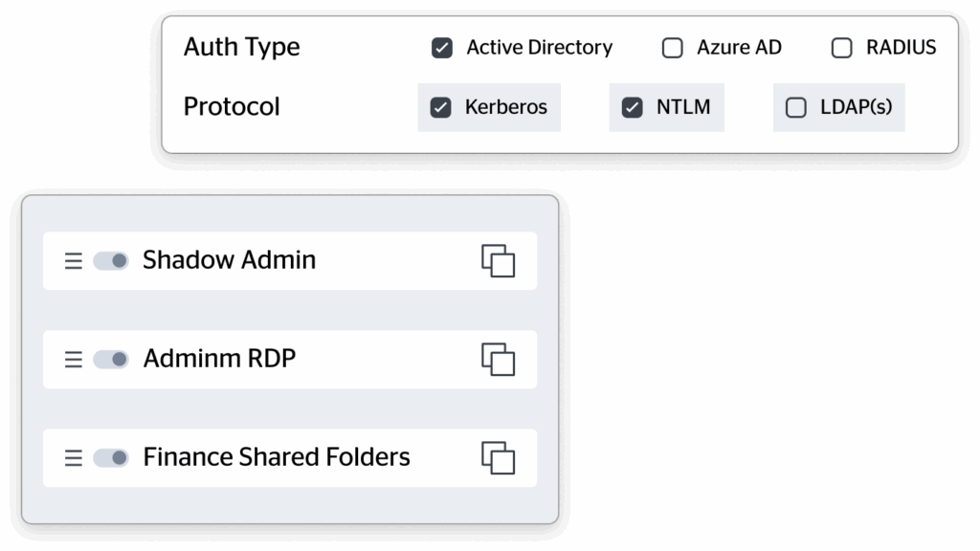Toggle the Shadow Admin switch
The width and height of the screenshot is (980, 551).
(111, 261)
